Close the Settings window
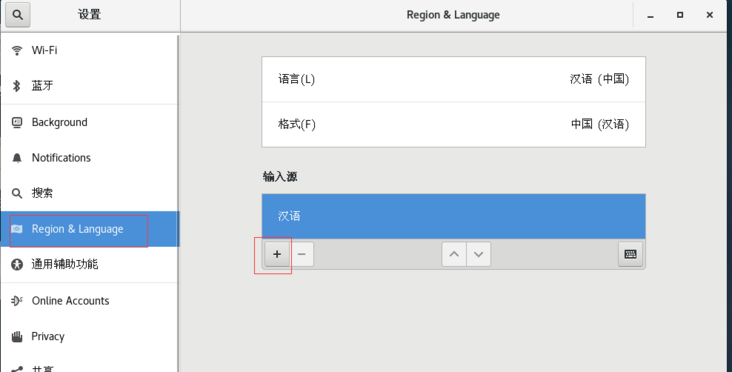This screenshot has height=372, width=732. tap(710, 15)
